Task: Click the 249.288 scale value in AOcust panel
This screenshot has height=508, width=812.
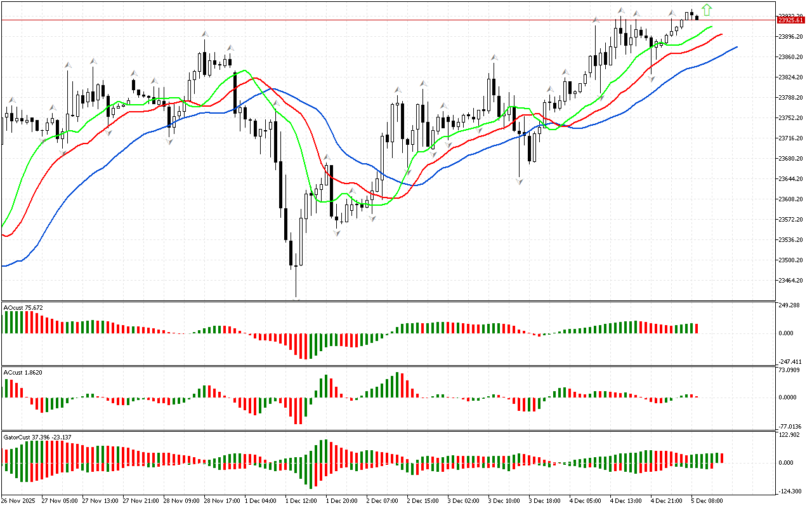Action: pyautogui.click(x=790, y=305)
